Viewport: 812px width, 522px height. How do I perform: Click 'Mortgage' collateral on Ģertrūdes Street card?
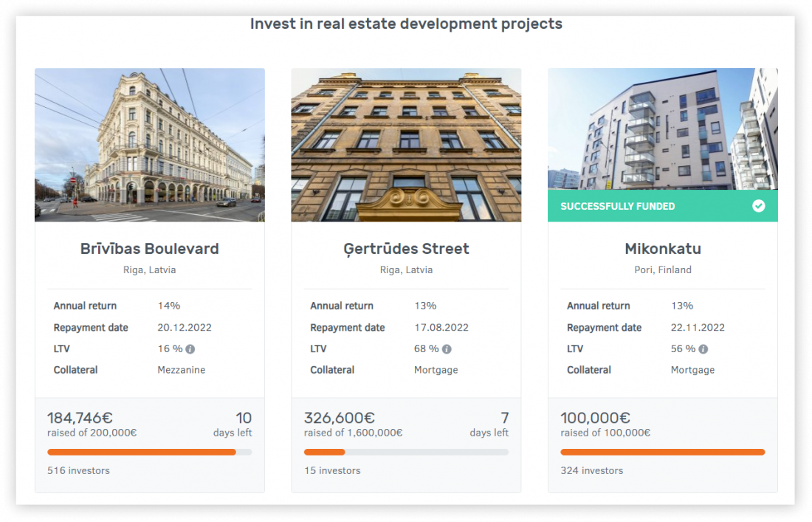[436, 370]
